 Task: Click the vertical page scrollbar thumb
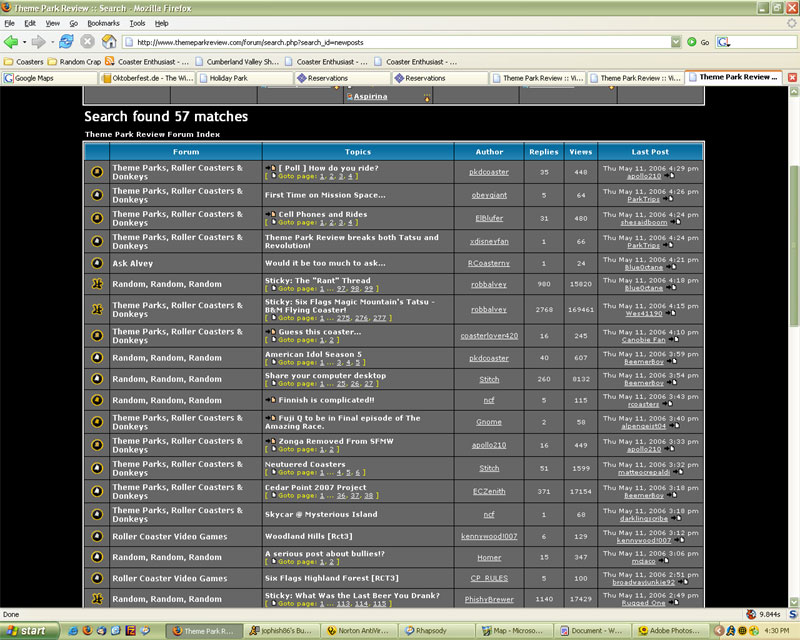point(794,246)
